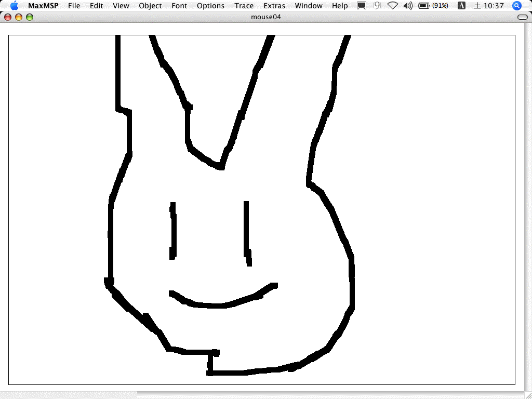
Task: Open the Trace menu
Action: pyautogui.click(x=244, y=6)
